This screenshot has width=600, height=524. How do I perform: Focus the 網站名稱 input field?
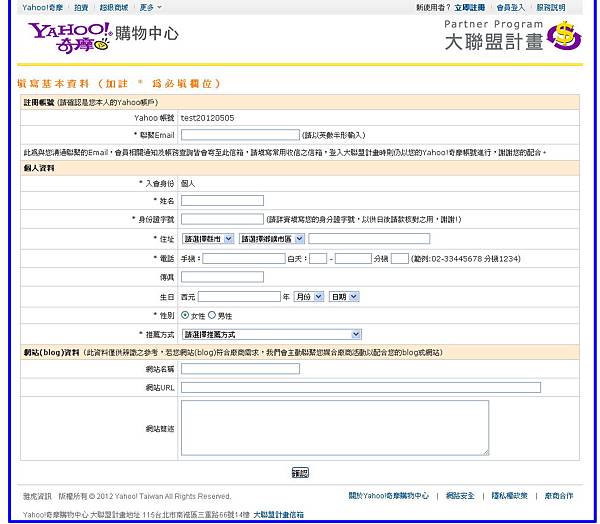pyautogui.click(x=240, y=369)
